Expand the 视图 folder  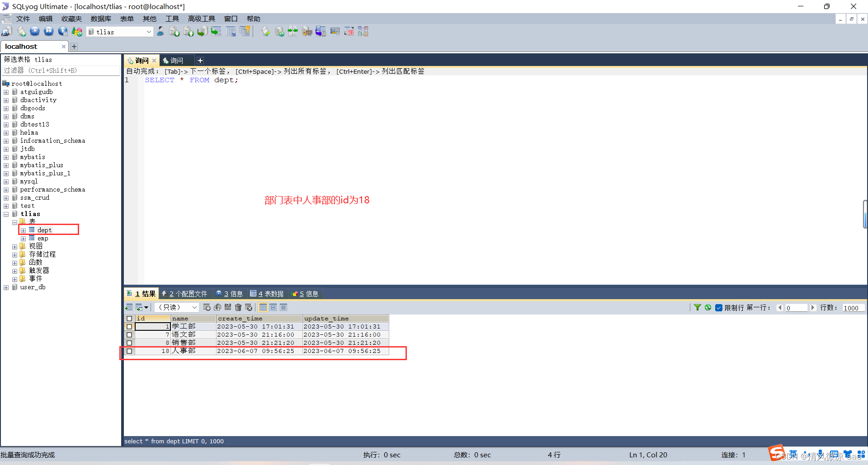click(x=14, y=247)
